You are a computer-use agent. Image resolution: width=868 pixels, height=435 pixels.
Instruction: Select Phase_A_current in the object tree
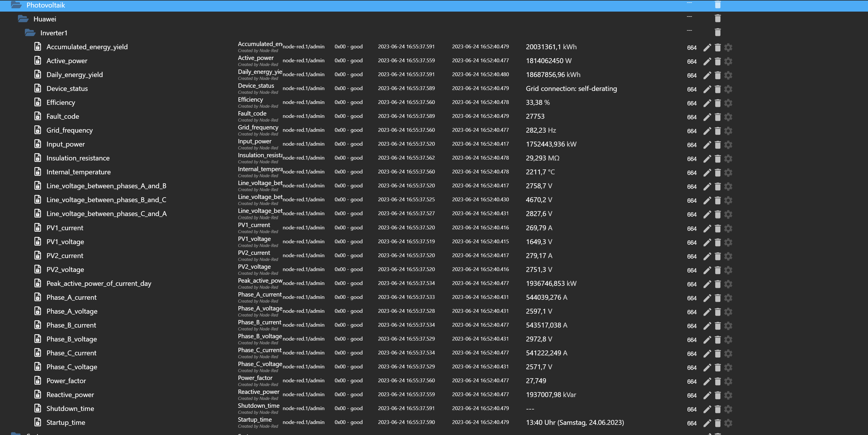point(71,297)
